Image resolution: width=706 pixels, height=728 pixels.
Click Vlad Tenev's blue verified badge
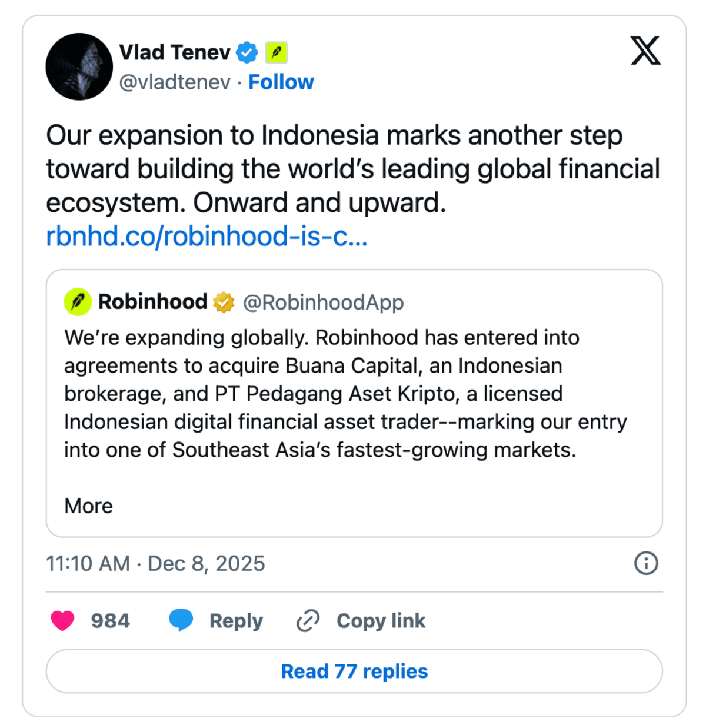coord(247,52)
